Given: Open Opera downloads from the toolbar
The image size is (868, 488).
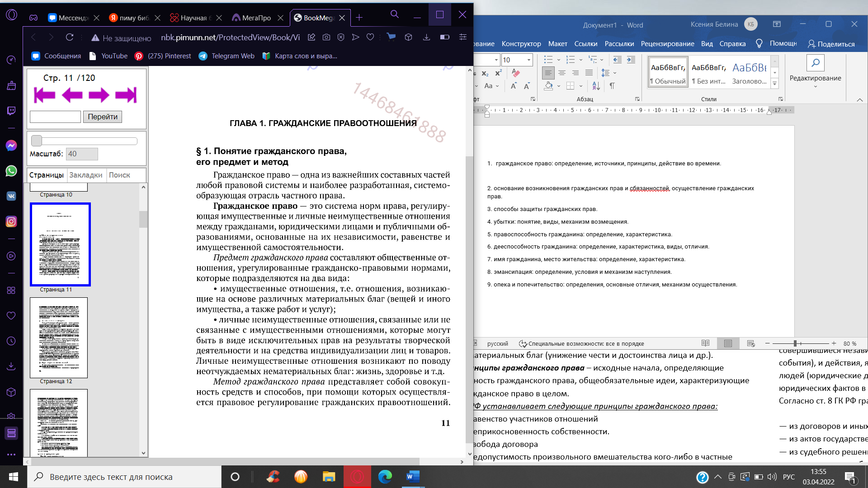Looking at the screenshot, I should coord(426,37).
